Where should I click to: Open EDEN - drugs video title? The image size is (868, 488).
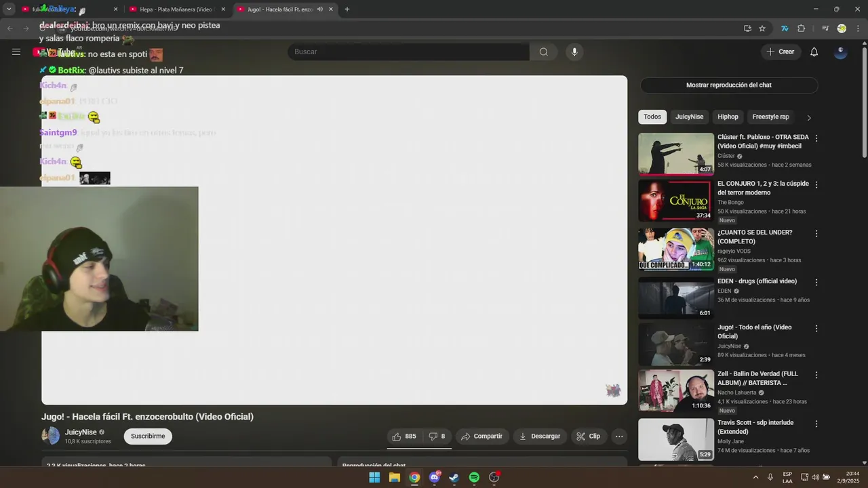[x=757, y=281]
